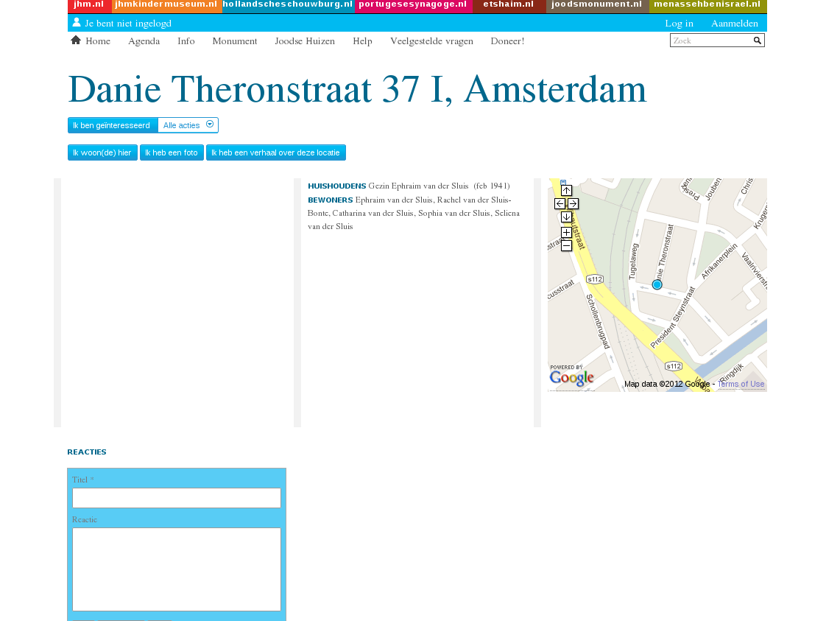Viewport: 840px width, 621px height.
Task: Open the jhm.nl site tab
Action: 90,5
